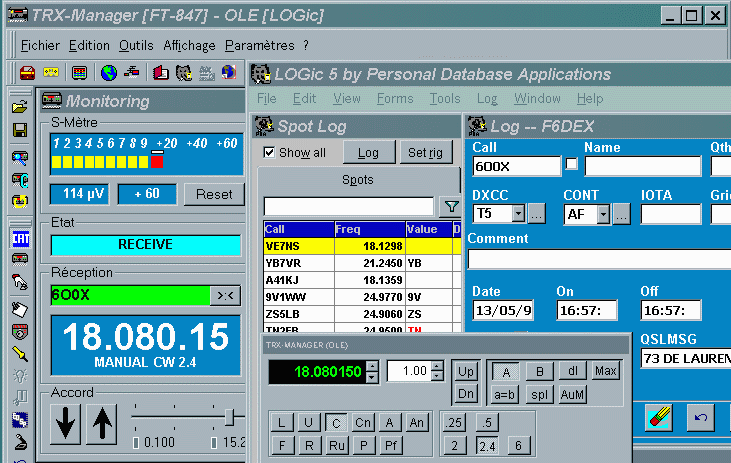The width and height of the screenshot is (731, 463).
Task: Increase the 18.080150 frequency spinner
Action: tap(372, 366)
